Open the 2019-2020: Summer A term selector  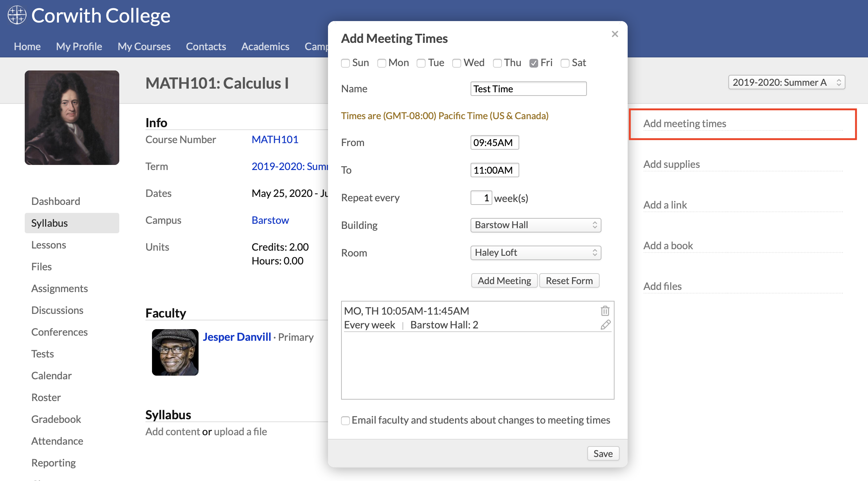point(786,82)
